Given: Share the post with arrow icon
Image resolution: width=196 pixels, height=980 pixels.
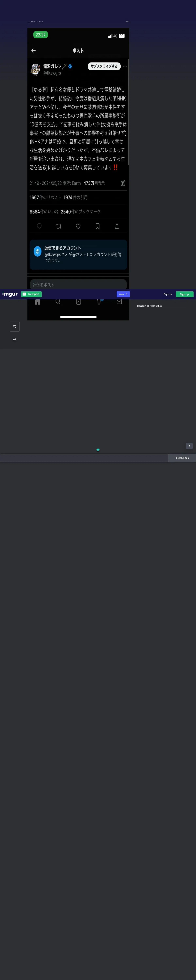Looking at the screenshot, I should tap(15, 339).
